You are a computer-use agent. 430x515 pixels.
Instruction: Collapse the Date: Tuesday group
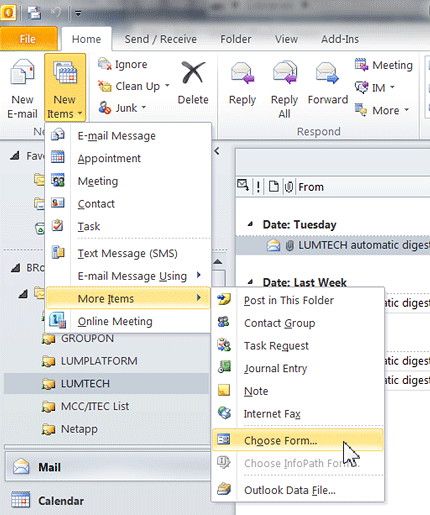click(x=251, y=224)
